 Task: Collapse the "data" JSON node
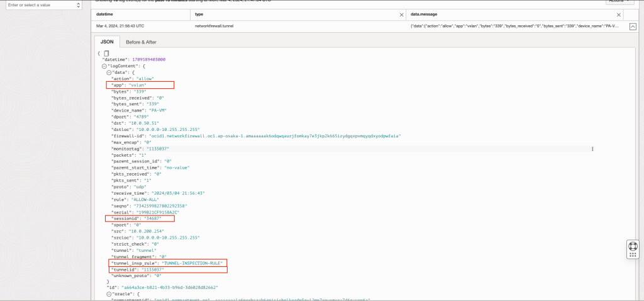click(x=109, y=72)
